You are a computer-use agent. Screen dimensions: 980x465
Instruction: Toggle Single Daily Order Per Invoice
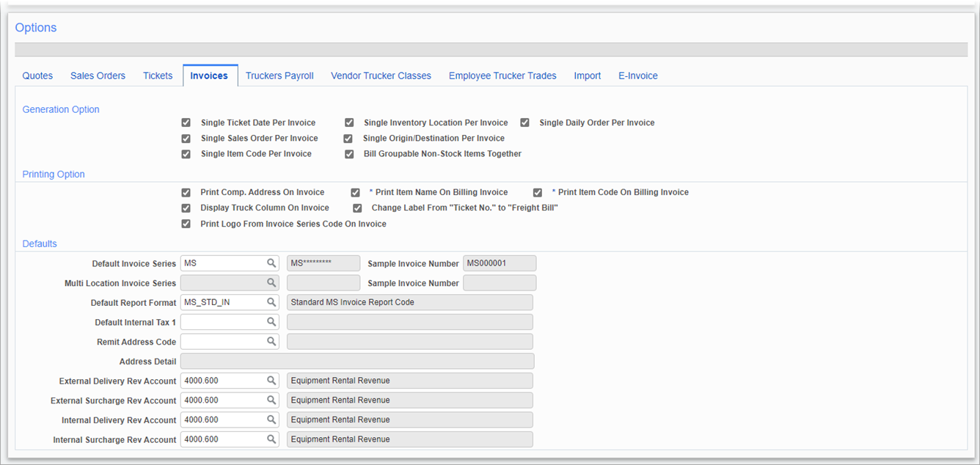[x=524, y=122]
